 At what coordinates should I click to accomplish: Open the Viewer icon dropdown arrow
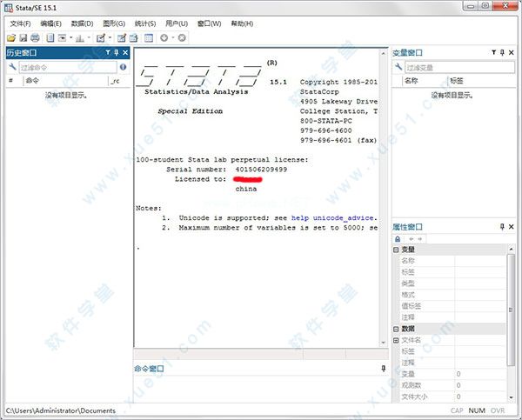click(71, 38)
